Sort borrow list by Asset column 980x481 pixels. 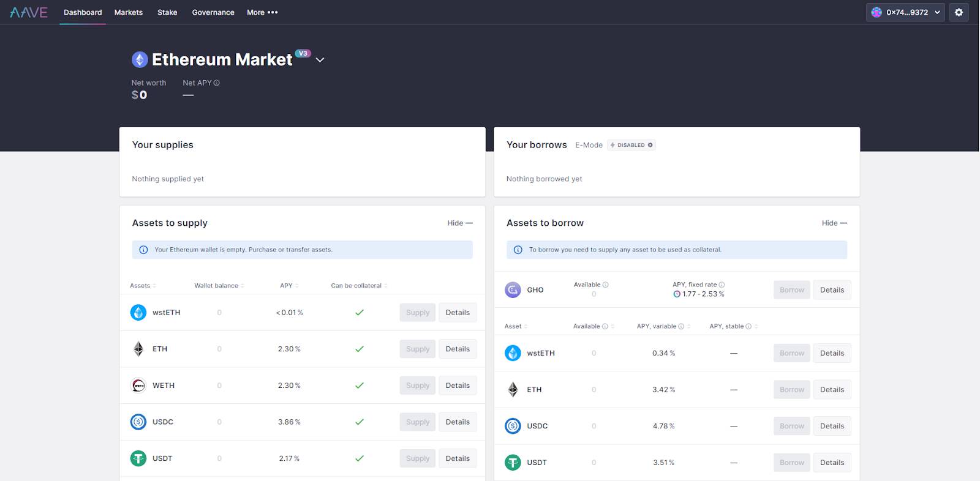pyautogui.click(x=516, y=326)
